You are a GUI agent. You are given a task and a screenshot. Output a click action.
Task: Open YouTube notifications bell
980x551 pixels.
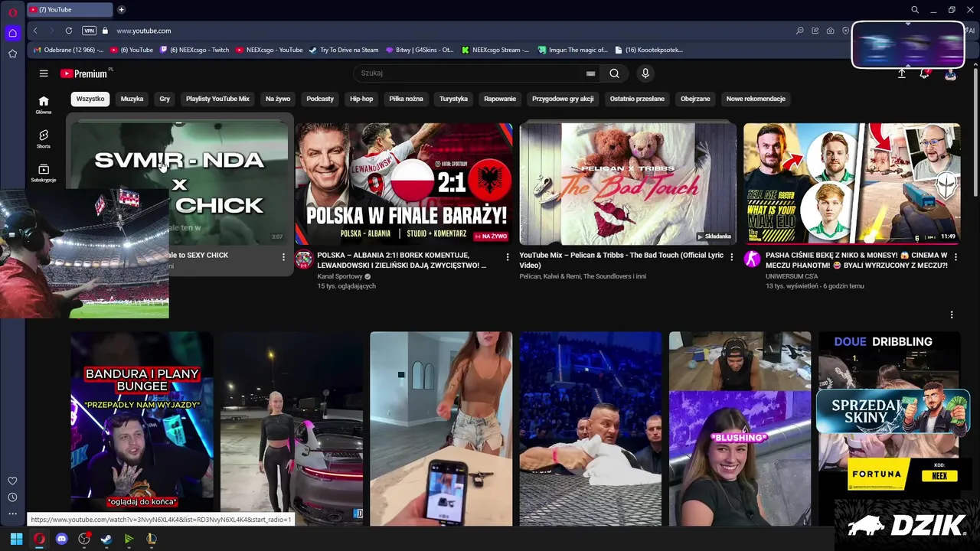coord(925,73)
